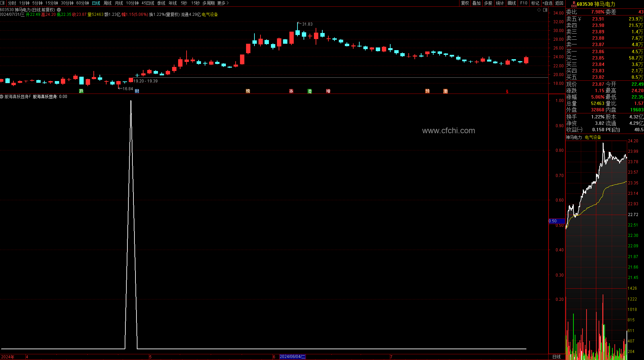The height and width of the screenshot is (360, 644).
Task: Click the R1000 badge beside the stock code
Action: point(574,4)
